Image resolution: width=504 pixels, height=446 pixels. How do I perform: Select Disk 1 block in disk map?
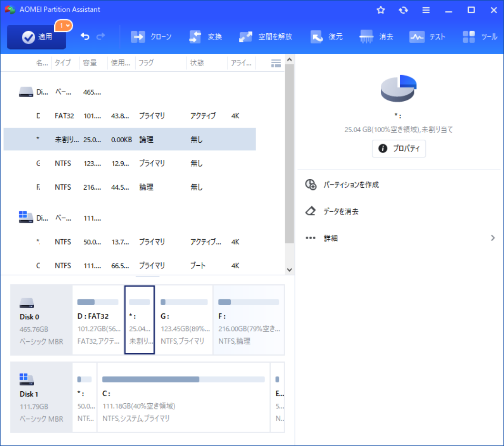(x=41, y=397)
